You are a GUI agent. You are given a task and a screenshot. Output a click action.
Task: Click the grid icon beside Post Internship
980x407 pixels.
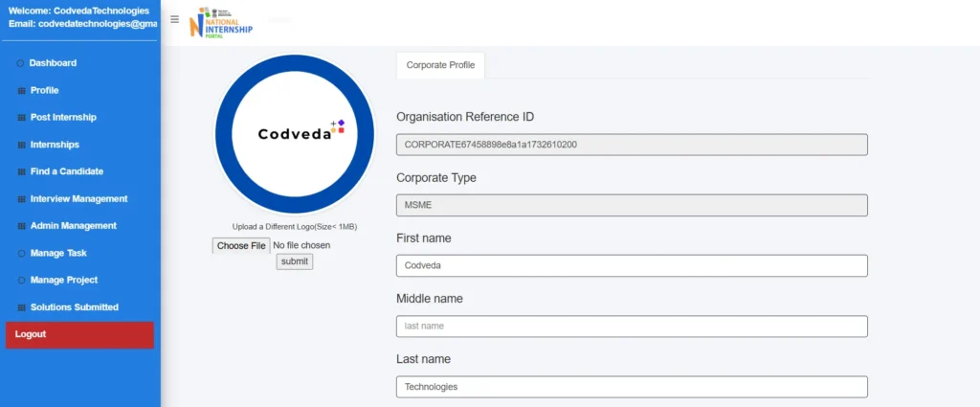point(20,118)
